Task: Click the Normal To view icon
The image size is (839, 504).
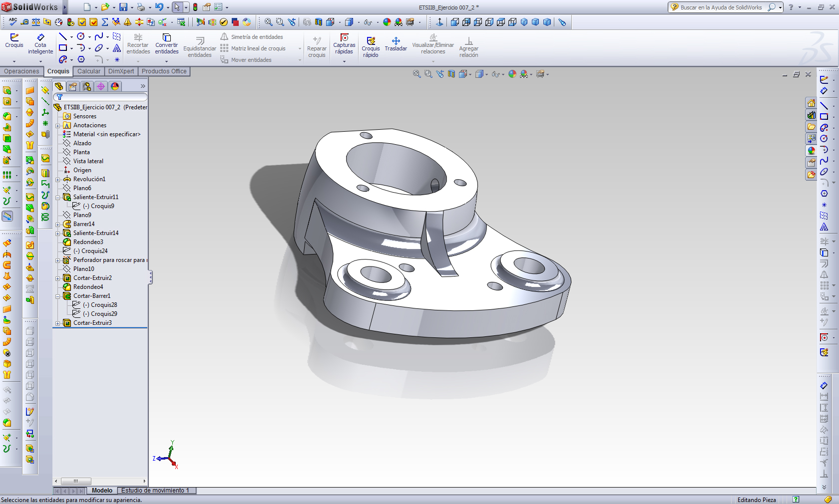Action: (439, 22)
